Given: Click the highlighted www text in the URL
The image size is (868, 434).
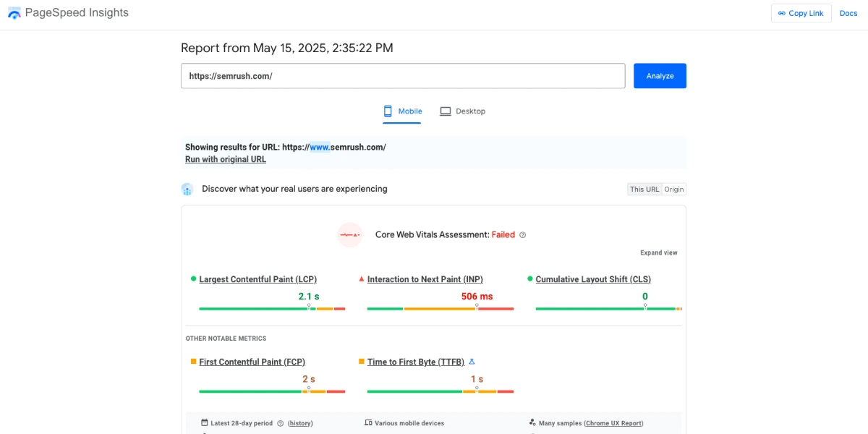Looking at the screenshot, I should tap(320, 147).
